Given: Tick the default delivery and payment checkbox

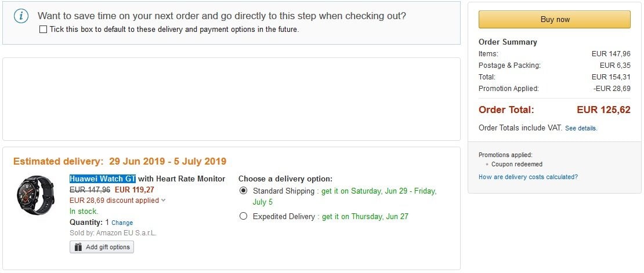Looking at the screenshot, I should 43,30.
